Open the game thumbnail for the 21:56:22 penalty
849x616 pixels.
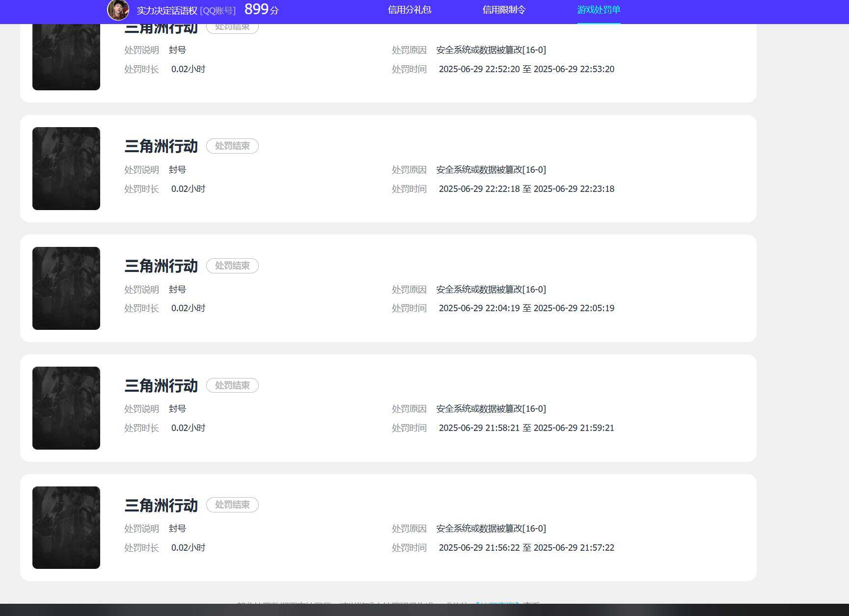[x=66, y=528]
